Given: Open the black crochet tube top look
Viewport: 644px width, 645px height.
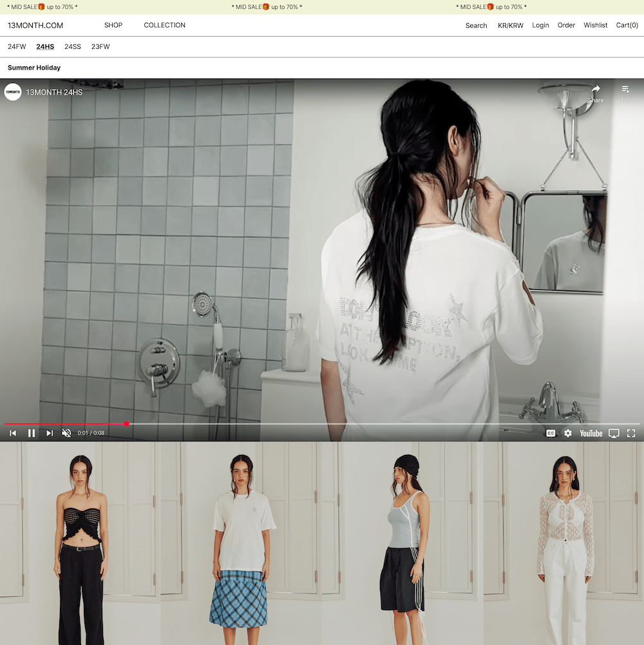Looking at the screenshot, I should tap(80, 543).
